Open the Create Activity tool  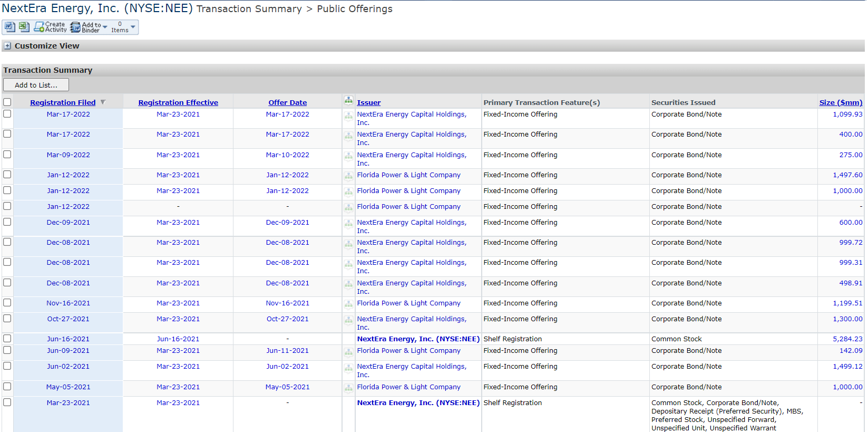click(x=50, y=27)
